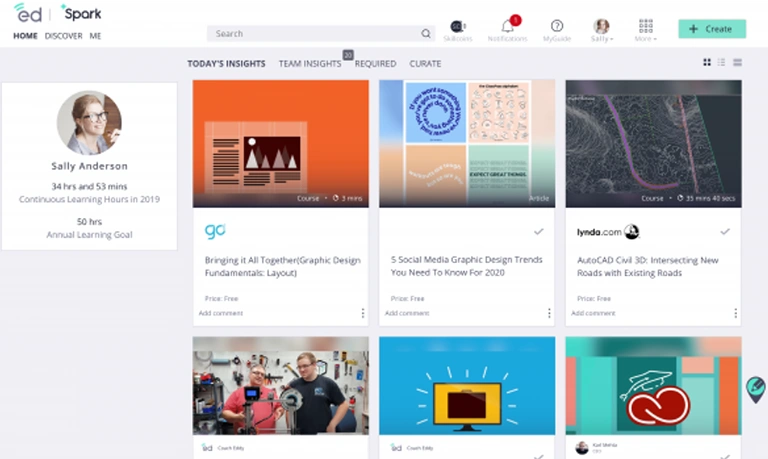The height and width of the screenshot is (459, 768).
Task: Toggle completed checkmark on AutoCAD card
Action: [725, 231]
